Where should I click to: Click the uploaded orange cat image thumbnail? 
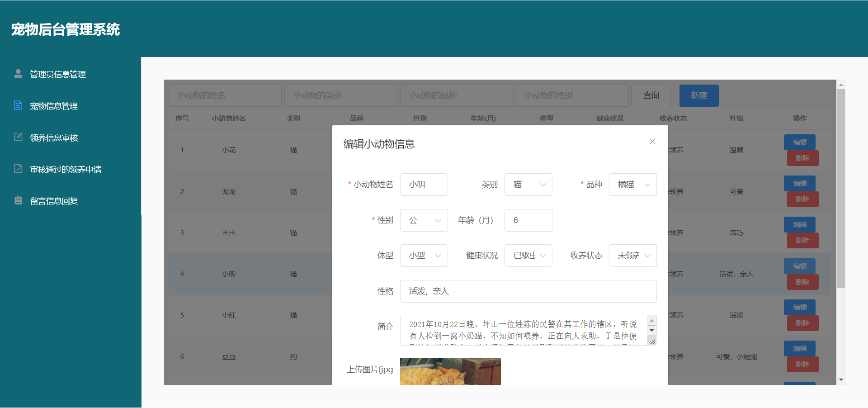pyautogui.click(x=450, y=371)
